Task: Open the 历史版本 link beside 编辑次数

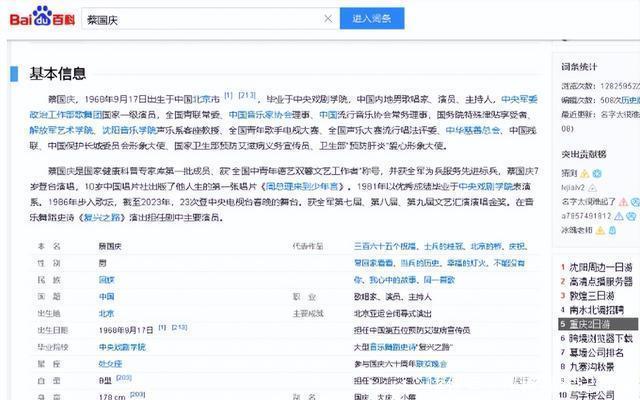Action: (x=630, y=100)
